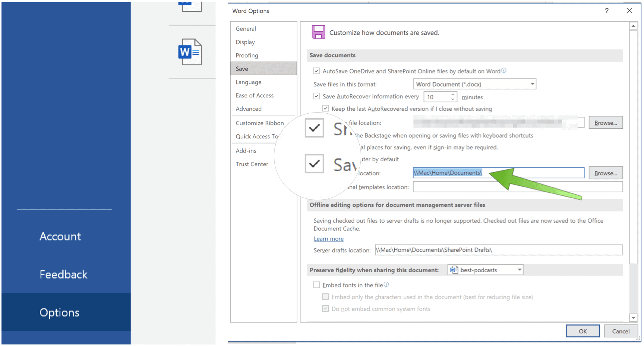
Task: Click the Word document icon in Backstage
Action: tap(190, 52)
